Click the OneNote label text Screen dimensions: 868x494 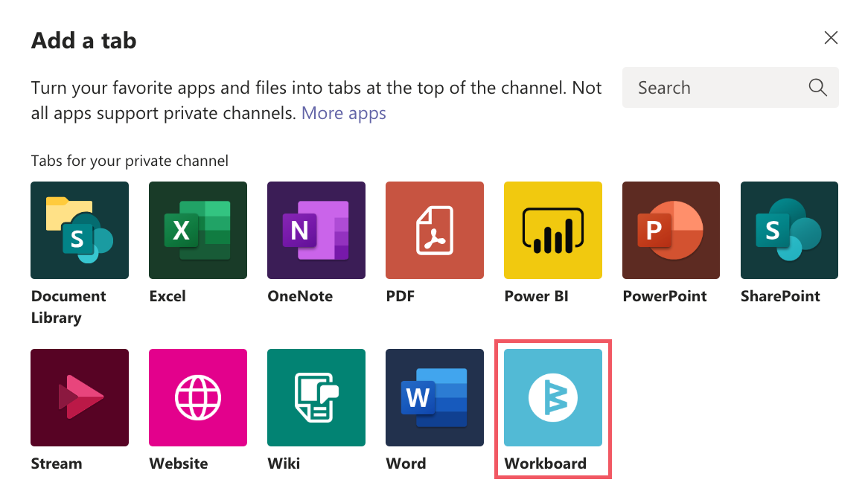[x=300, y=297]
